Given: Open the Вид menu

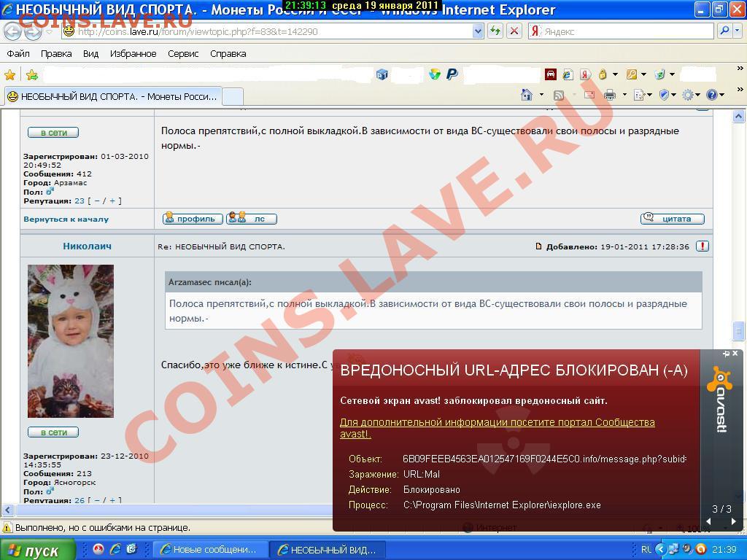Looking at the screenshot, I should click(x=90, y=53).
